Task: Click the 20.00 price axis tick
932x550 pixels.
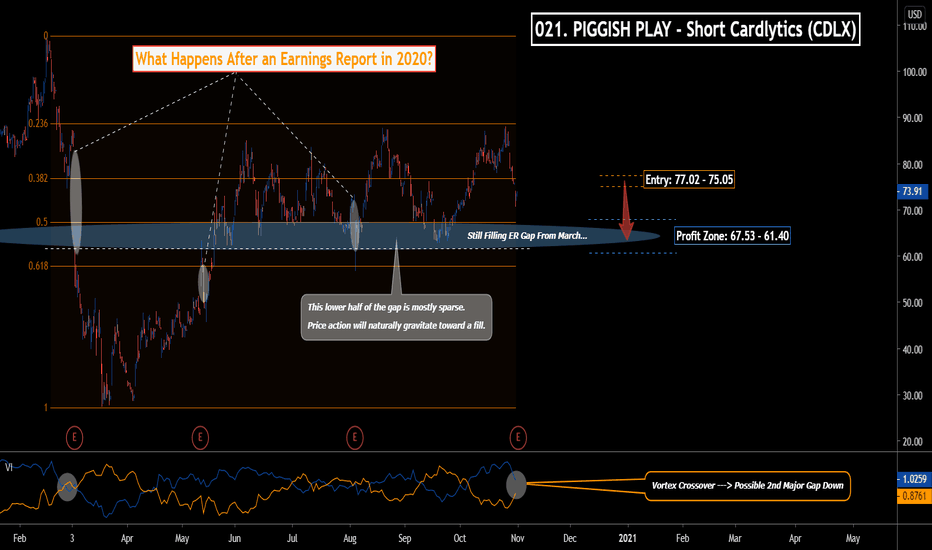Action: 914,442
